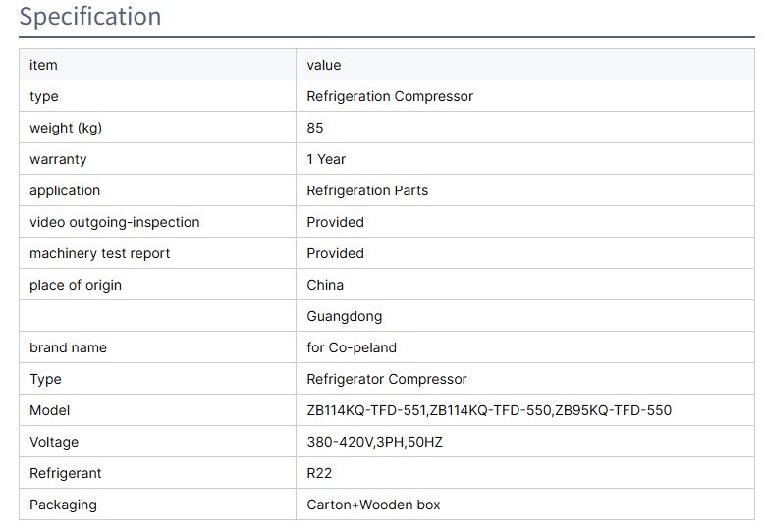This screenshot has width=764, height=532.
Task: Select the 'place of origin' label
Action: [x=76, y=285]
